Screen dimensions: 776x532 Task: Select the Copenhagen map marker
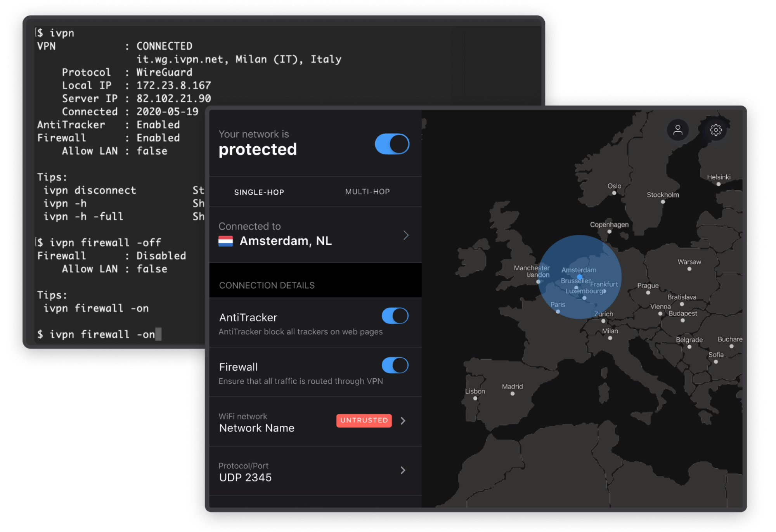(609, 232)
